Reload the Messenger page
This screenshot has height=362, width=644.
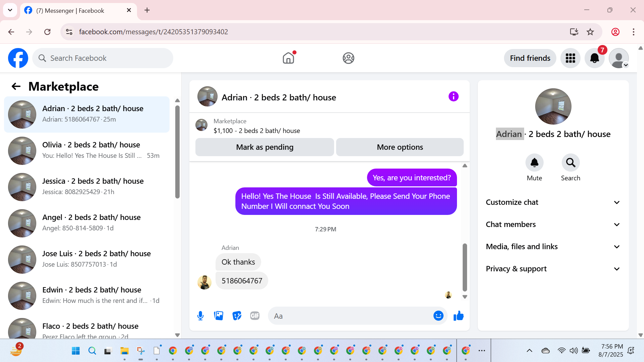click(47, 32)
